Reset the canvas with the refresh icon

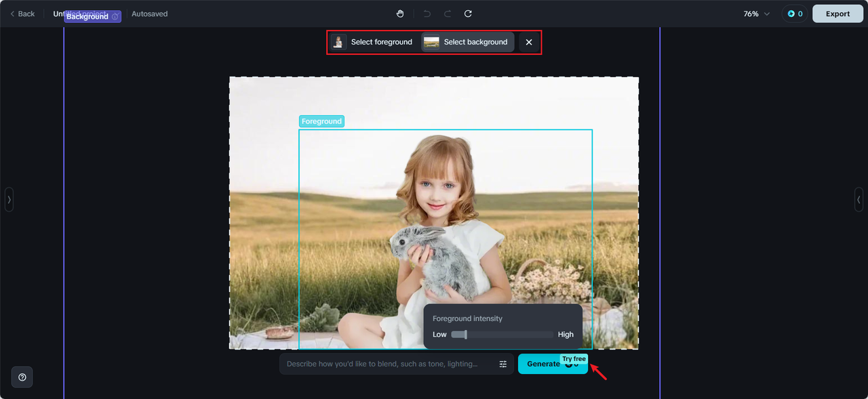(x=468, y=14)
